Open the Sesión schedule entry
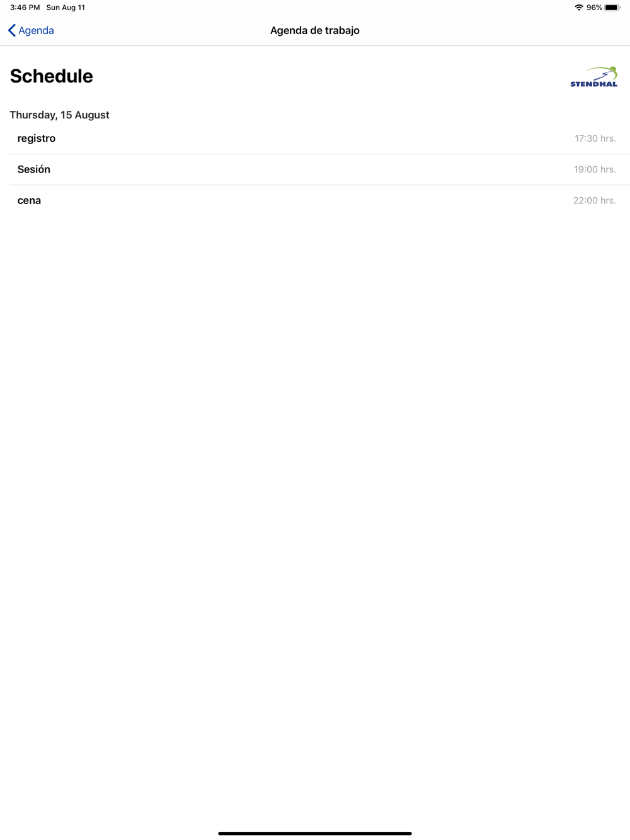The width and height of the screenshot is (630, 840). (319, 169)
